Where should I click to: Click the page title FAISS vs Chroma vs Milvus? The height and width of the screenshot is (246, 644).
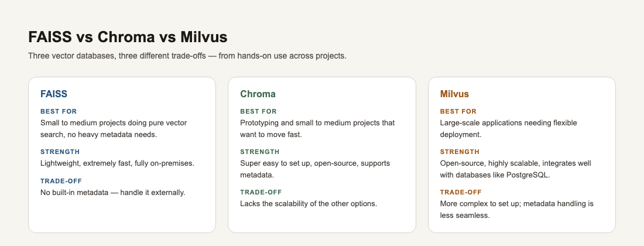[x=128, y=37]
